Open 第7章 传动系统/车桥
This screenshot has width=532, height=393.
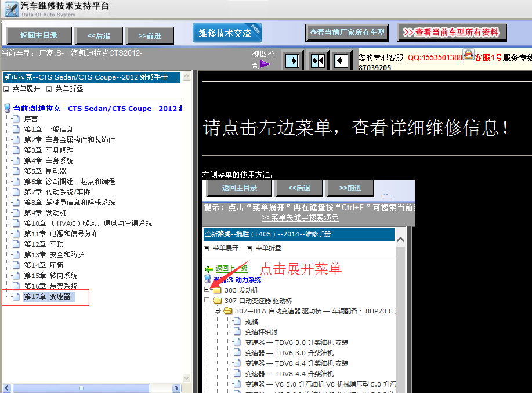(57, 192)
